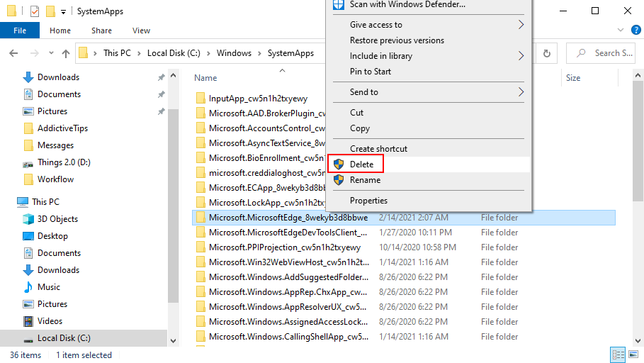Select Pin to Start

click(429, 71)
